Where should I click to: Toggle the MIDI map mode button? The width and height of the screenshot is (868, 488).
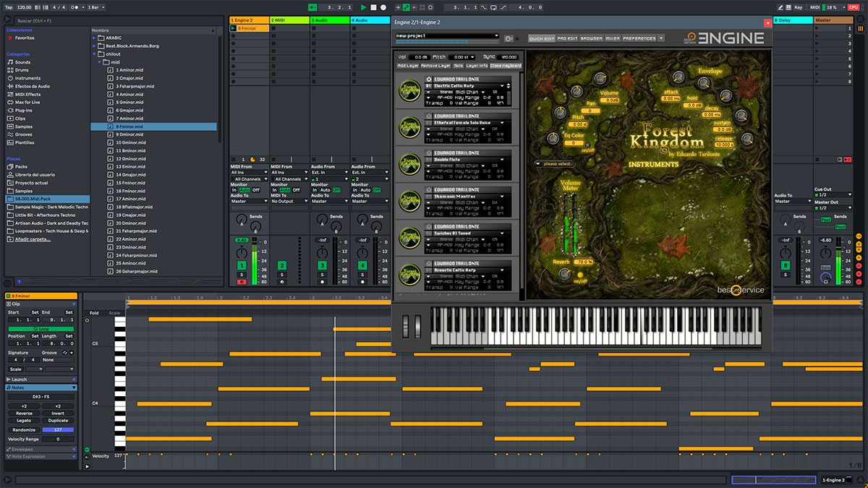815,7
